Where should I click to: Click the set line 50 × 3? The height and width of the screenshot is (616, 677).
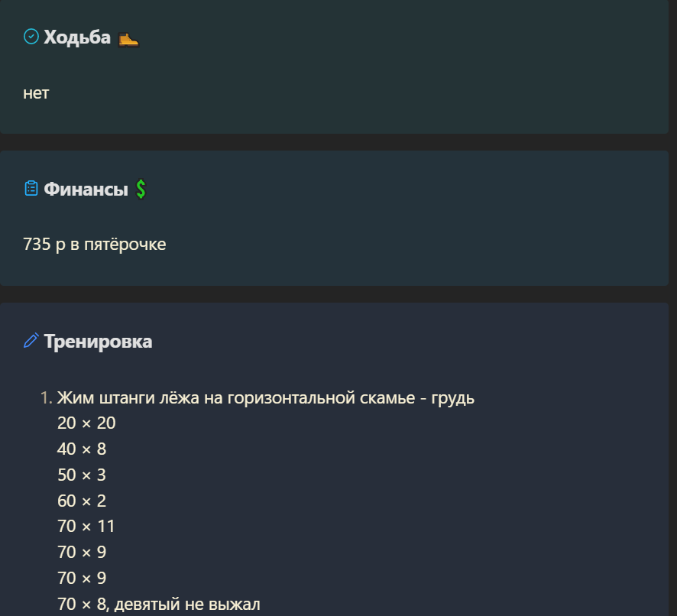coord(82,475)
